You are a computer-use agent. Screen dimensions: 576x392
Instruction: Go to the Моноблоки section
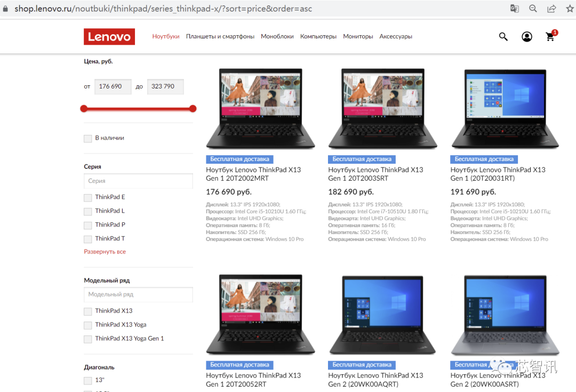277,36
